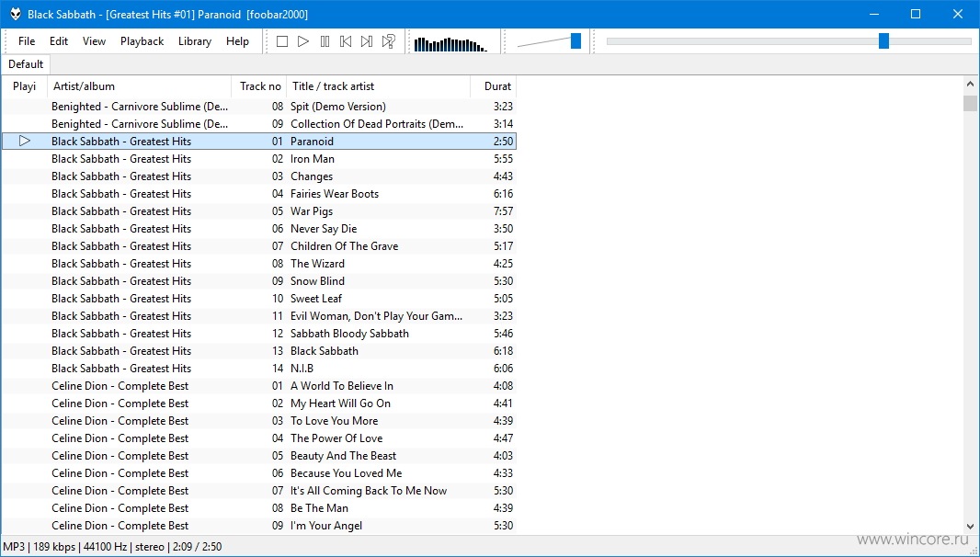Viewport: 980px width, 557px height.
Task: Select the track 'To Love You More'
Action: coord(258,421)
